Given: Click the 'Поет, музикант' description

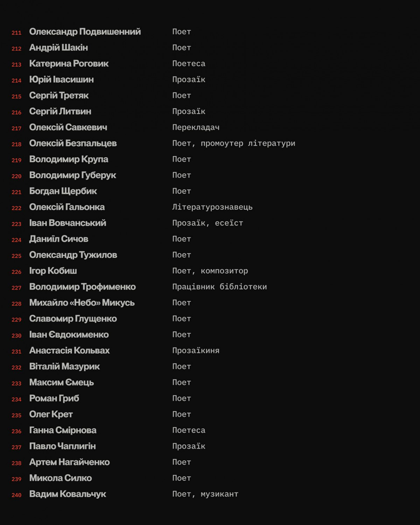Looking at the screenshot, I should tap(205, 494).
